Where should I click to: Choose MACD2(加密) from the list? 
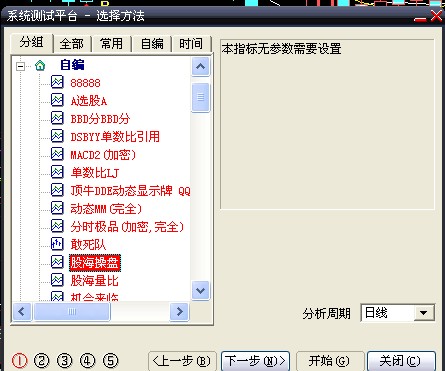(x=103, y=155)
